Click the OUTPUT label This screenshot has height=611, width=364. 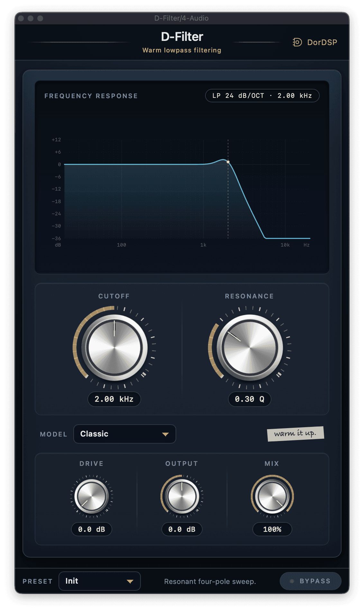(x=182, y=464)
